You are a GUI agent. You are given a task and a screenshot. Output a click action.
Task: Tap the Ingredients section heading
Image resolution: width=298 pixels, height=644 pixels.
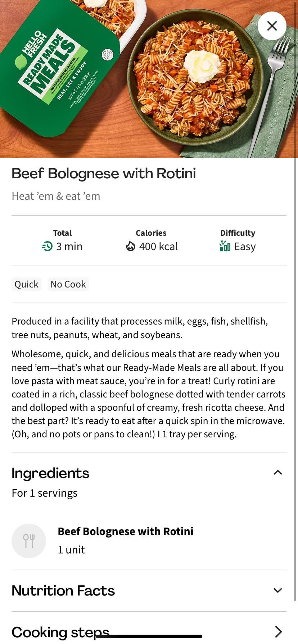50,473
